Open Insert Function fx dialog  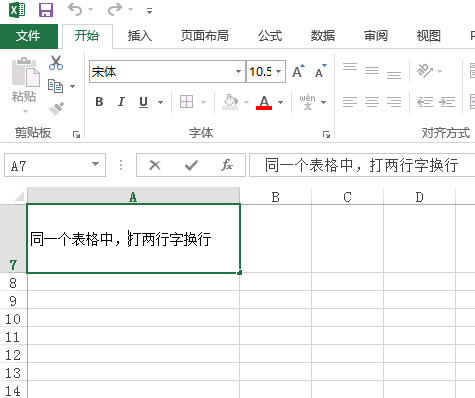pos(227,165)
